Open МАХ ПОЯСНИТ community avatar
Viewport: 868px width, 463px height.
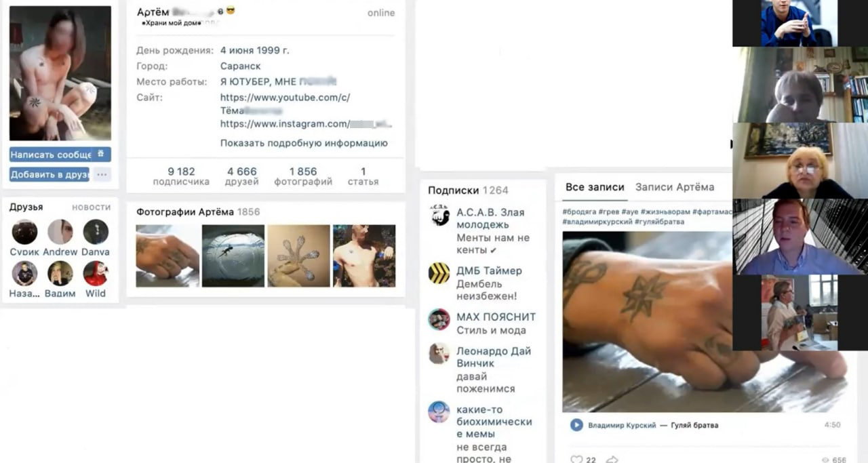pyautogui.click(x=439, y=319)
